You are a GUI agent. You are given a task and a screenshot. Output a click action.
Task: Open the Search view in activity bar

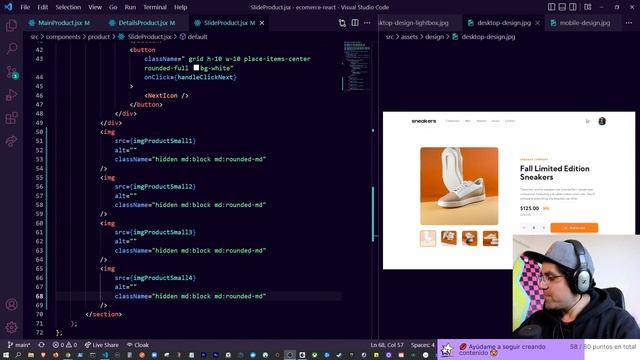click(11, 49)
